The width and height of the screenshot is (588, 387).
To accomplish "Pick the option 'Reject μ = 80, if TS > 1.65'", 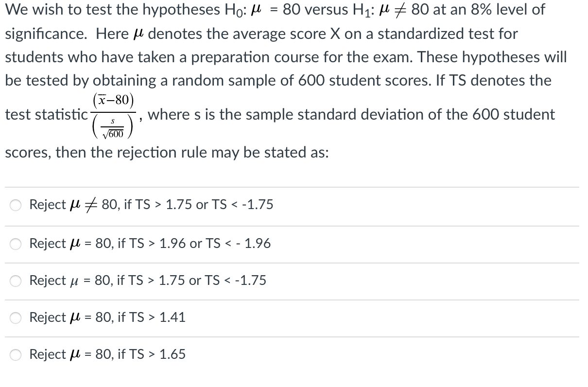I will pyautogui.click(x=107, y=354).
